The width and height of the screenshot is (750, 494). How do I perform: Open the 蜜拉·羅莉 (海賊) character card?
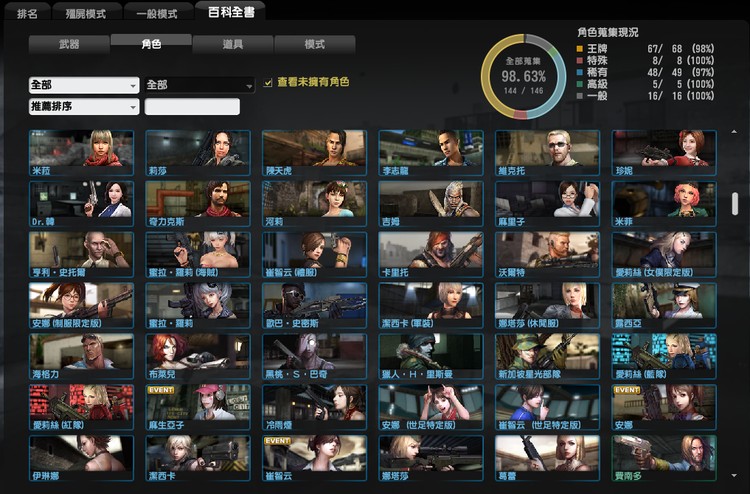tap(198, 255)
